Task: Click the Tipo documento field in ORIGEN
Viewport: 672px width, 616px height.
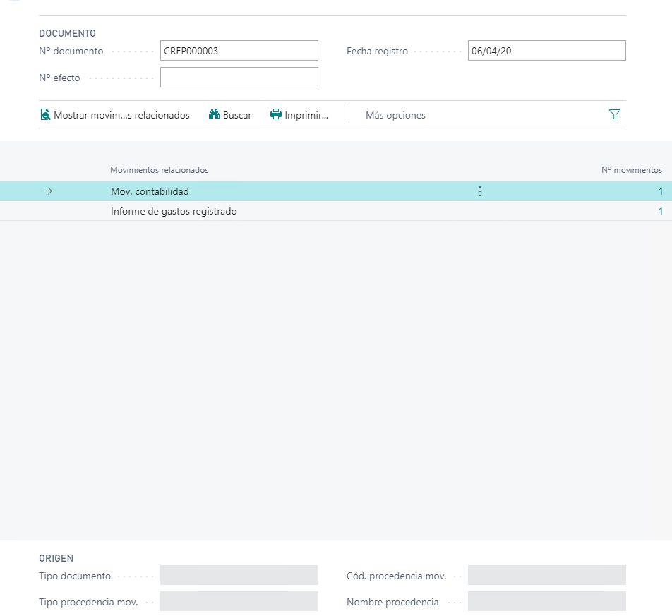Action: click(x=239, y=575)
